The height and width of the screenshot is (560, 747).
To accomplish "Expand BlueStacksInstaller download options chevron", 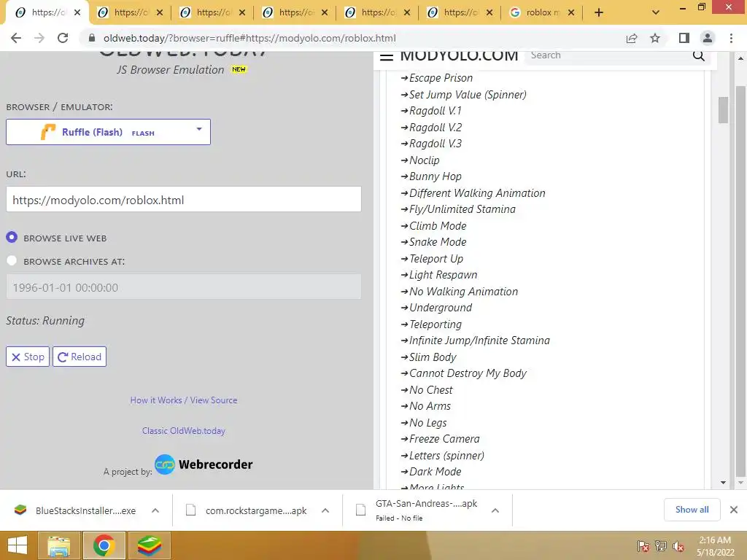I will tap(155, 510).
